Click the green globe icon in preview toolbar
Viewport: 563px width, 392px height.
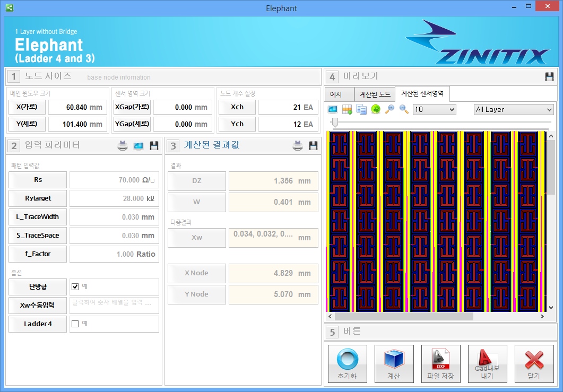pos(376,109)
